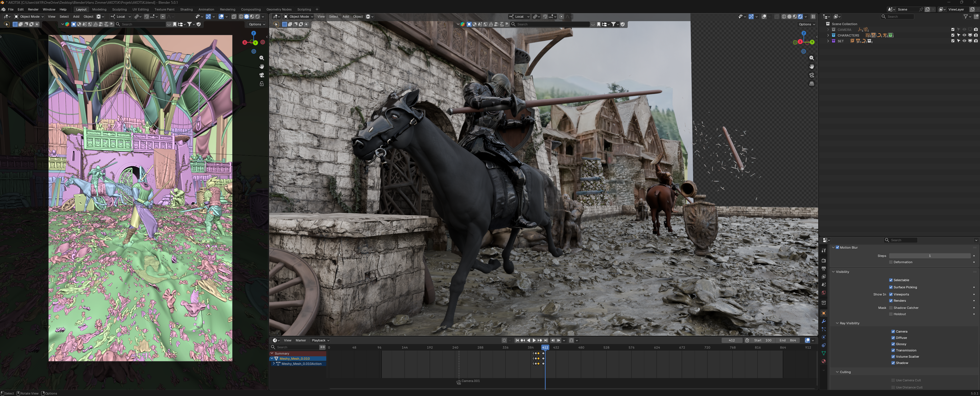Expand the SET collection in the outliner
Viewport: 980px width, 396px height.
tap(828, 41)
